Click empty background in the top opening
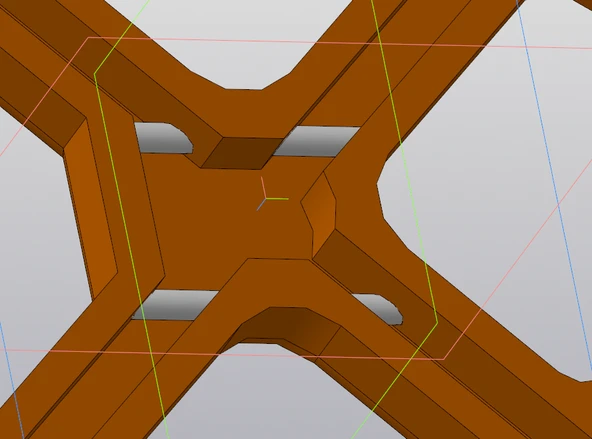 point(242,42)
